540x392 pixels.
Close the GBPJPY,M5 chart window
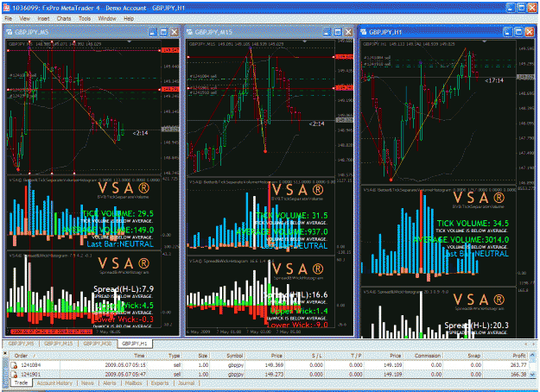click(175, 32)
